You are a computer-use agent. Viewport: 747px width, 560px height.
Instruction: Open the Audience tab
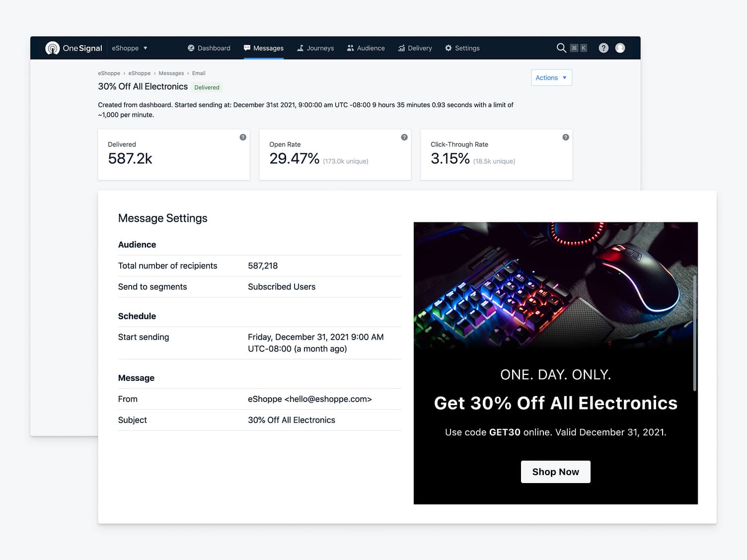coord(366,48)
